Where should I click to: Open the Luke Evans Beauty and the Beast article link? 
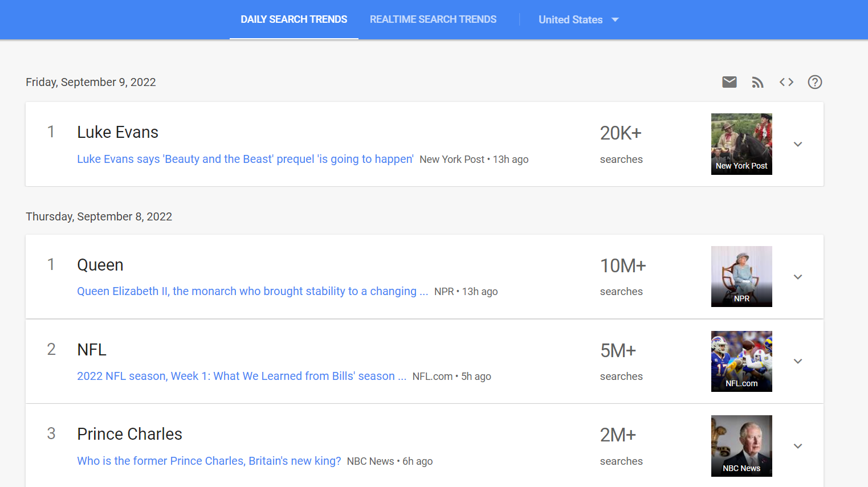(x=245, y=159)
